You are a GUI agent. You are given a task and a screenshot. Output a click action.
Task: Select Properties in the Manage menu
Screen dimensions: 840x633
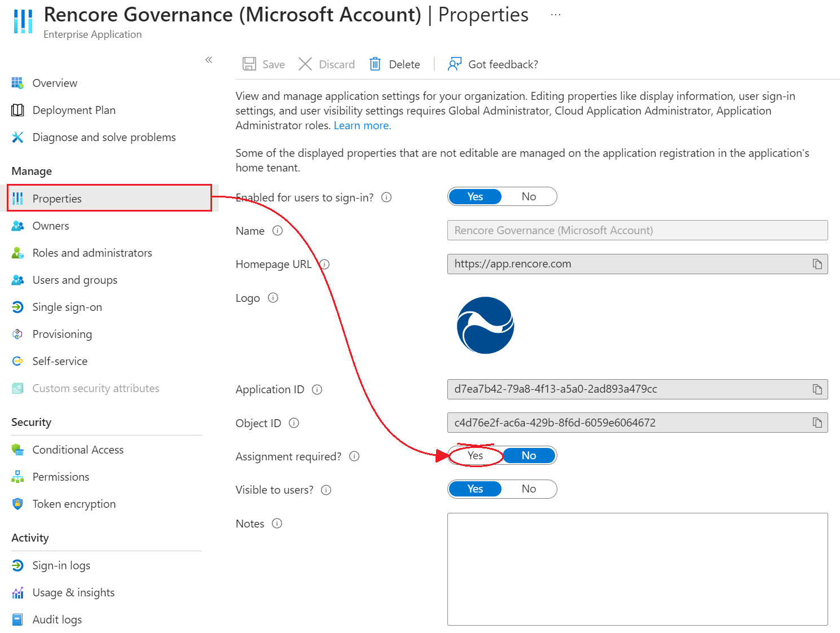pos(109,198)
